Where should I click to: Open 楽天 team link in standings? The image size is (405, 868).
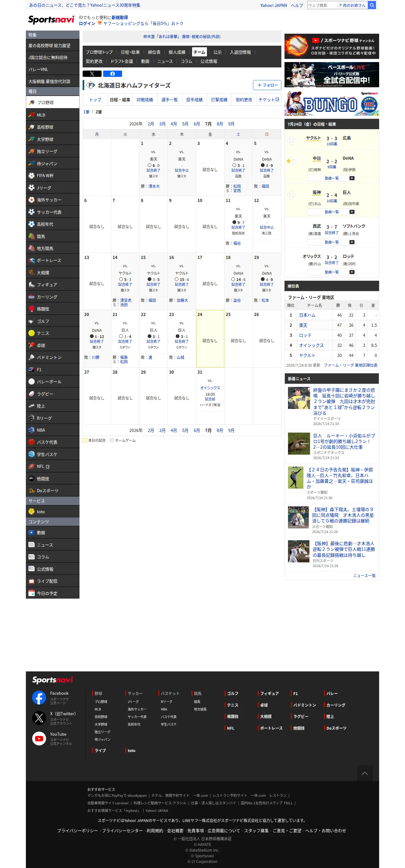click(x=303, y=325)
